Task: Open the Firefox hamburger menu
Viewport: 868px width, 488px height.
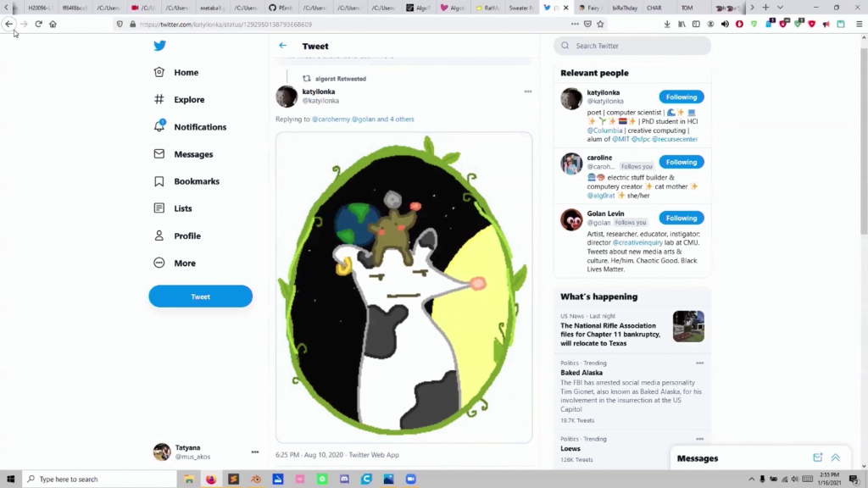Action: (x=860, y=25)
